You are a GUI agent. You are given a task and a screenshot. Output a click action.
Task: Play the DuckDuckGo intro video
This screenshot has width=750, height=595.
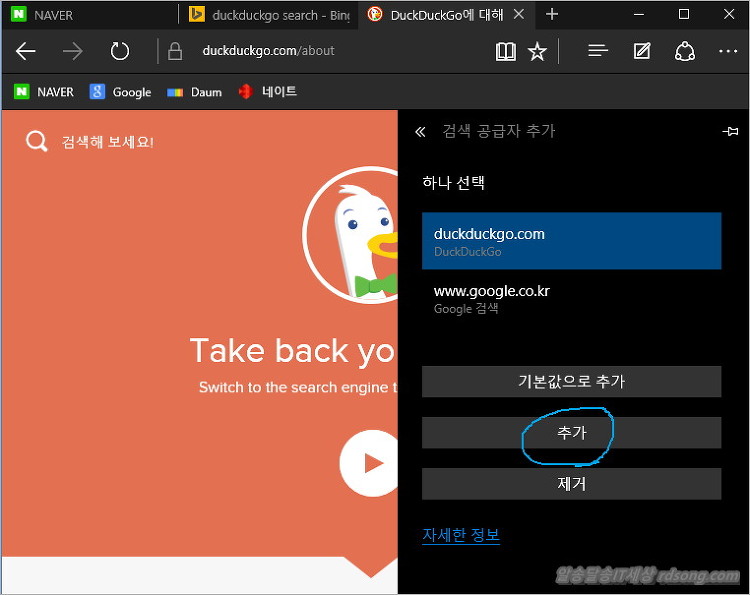tap(372, 463)
